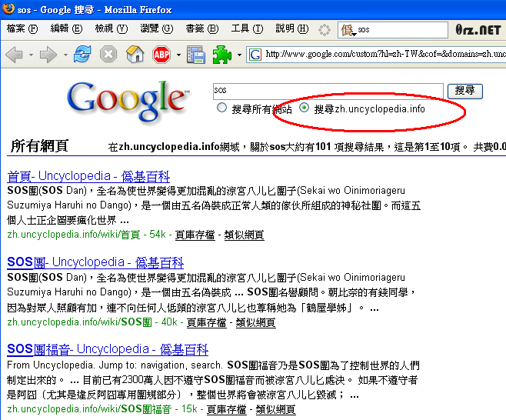Open the dropdown arrow beside the puzzle icon
506x420 pixels.
pos(239,55)
